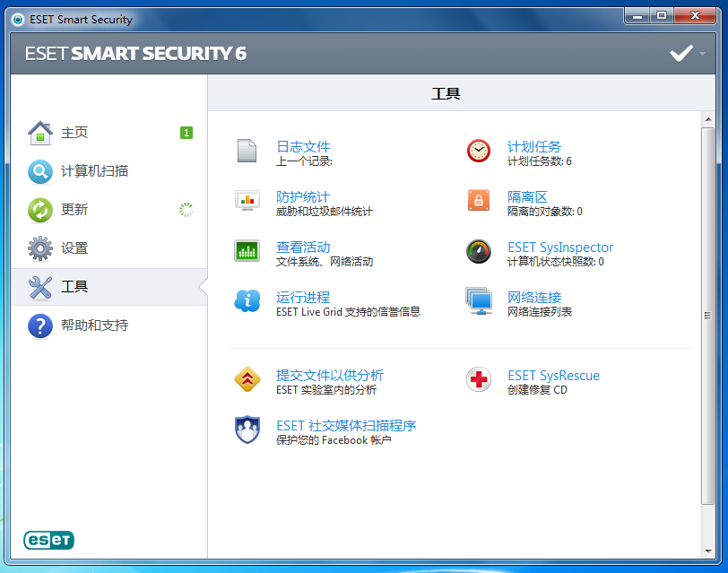Click the text 威胁和垃圾邮件统计

click(324, 212)
